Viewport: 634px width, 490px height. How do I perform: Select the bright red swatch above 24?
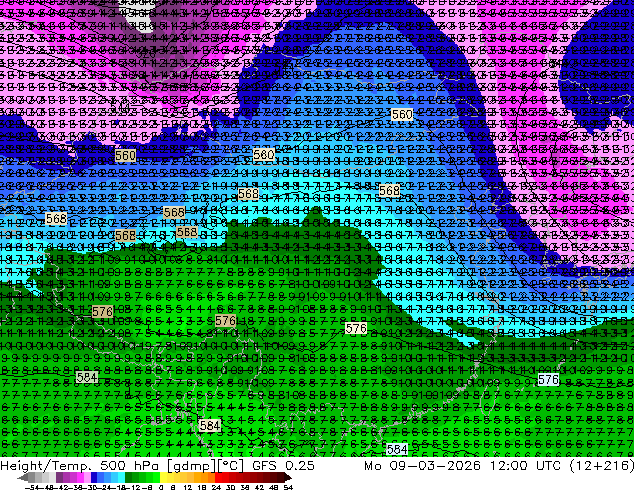coord(218,478)
